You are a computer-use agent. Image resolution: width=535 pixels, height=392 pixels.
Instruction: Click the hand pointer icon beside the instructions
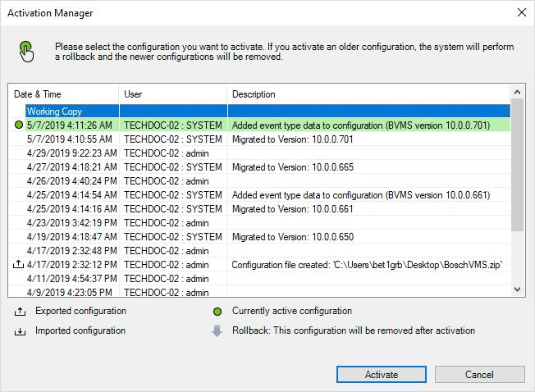[26, 52]
